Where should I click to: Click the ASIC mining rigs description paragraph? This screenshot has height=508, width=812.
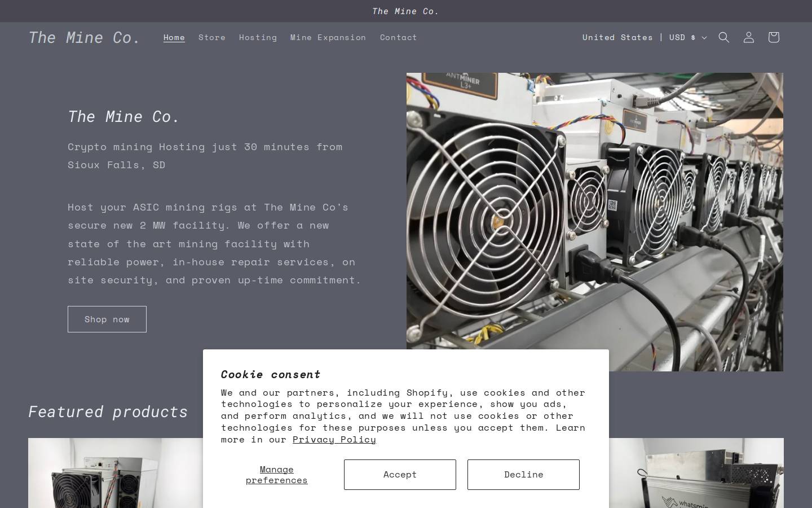[214, 243]
